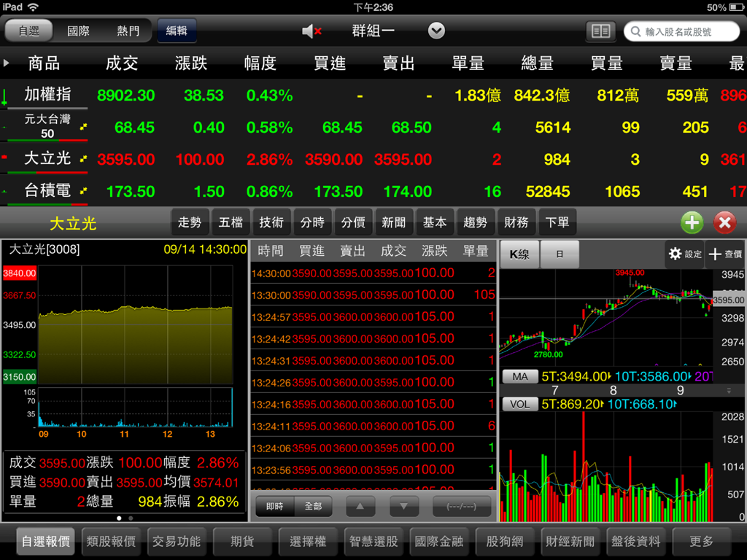747x560 pixels.
Task: Tap the 輸入股名或股號 search field
Action: [x=682, y=31]
